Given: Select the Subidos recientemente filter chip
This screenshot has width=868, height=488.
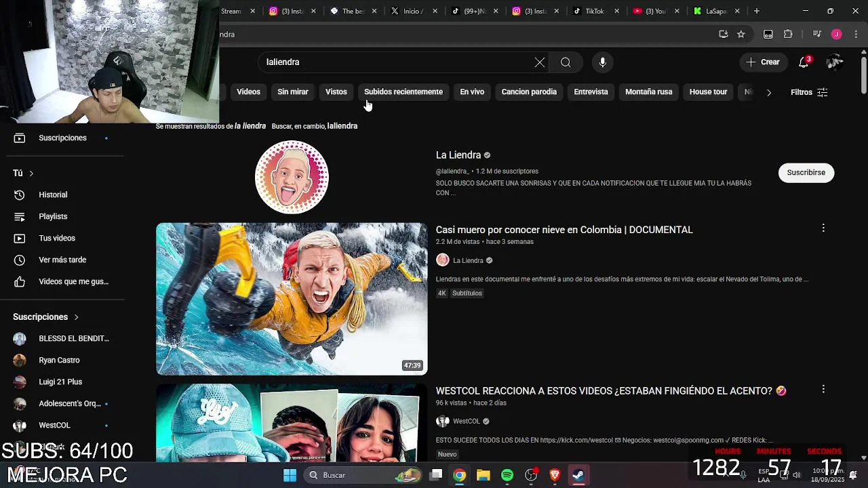Looking at the screenshot, I should 403,91.
